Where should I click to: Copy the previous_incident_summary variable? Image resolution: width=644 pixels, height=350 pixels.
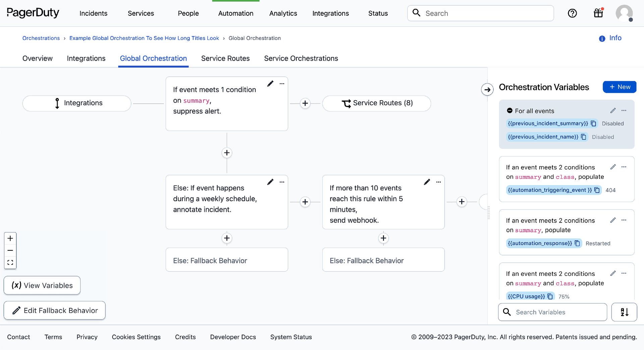594,123
